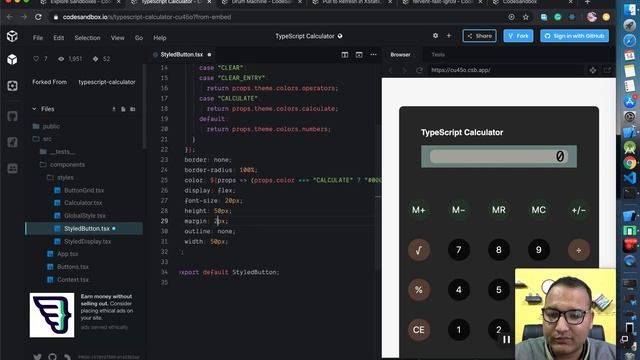Open Chrome in the macOS dock
The height and width of the screenshot is (360, 640).
630,163
